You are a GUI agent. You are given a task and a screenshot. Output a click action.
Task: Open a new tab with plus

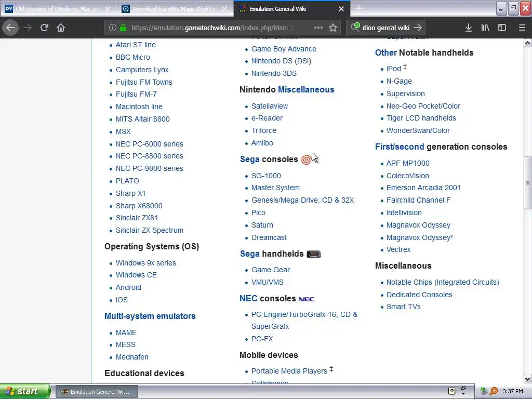tap(359, 8)
